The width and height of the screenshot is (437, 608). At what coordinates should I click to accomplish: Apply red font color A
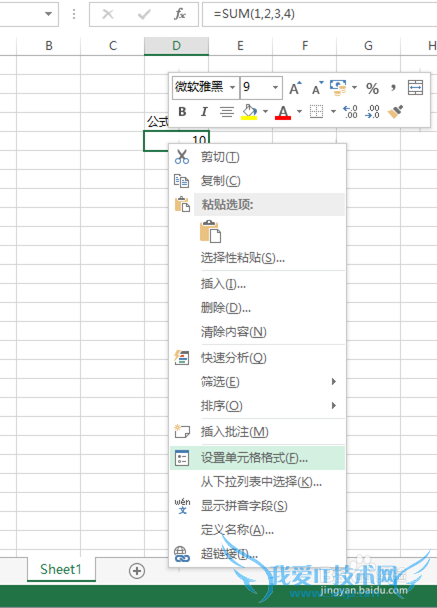(x=283, y=112)
